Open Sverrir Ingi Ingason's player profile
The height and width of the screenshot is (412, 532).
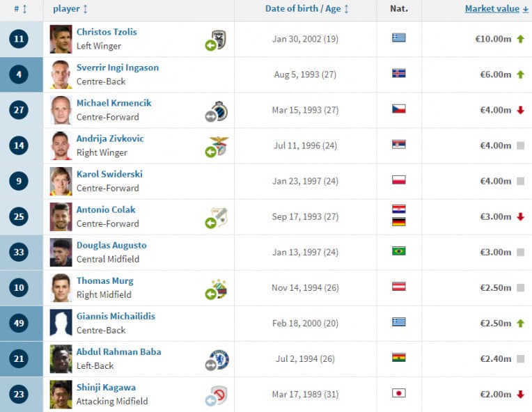(x=117, y=68)
